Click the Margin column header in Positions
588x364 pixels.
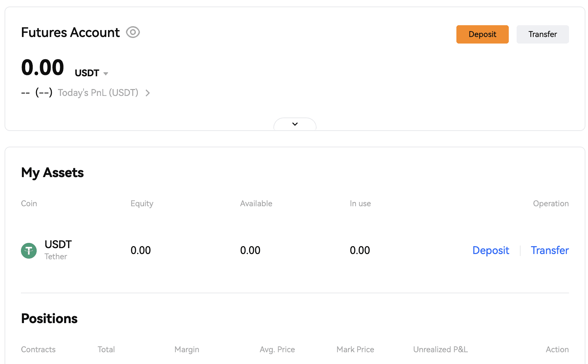click(187, 350)
